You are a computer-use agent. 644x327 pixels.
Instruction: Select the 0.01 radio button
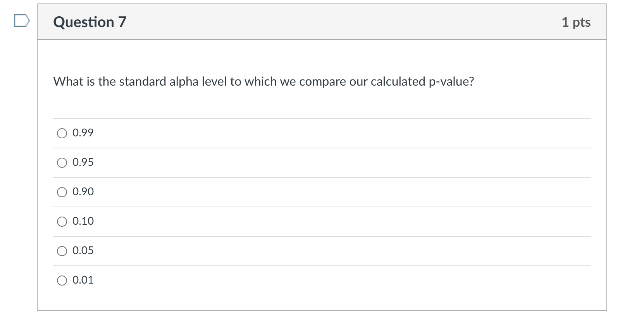tap(62, 280)
